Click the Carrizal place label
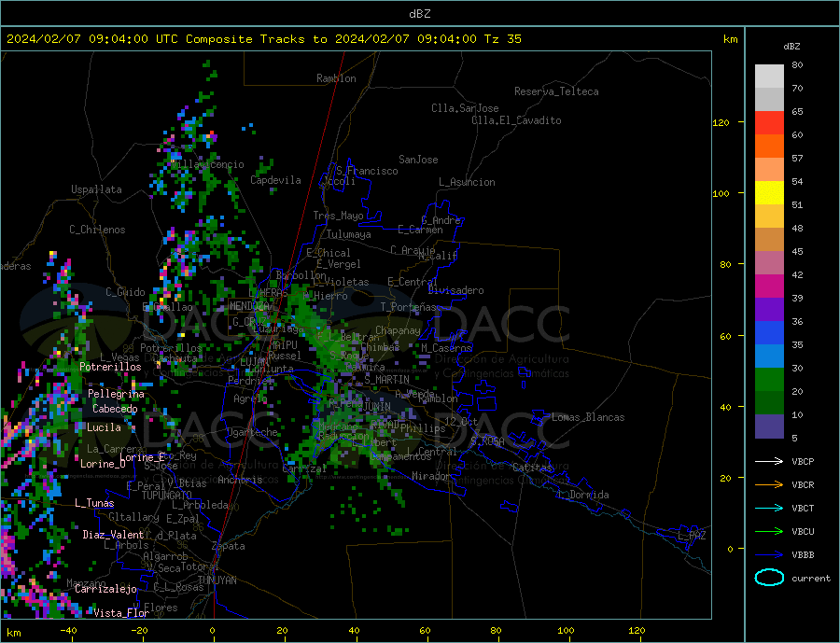 click(x=303, y=468)
